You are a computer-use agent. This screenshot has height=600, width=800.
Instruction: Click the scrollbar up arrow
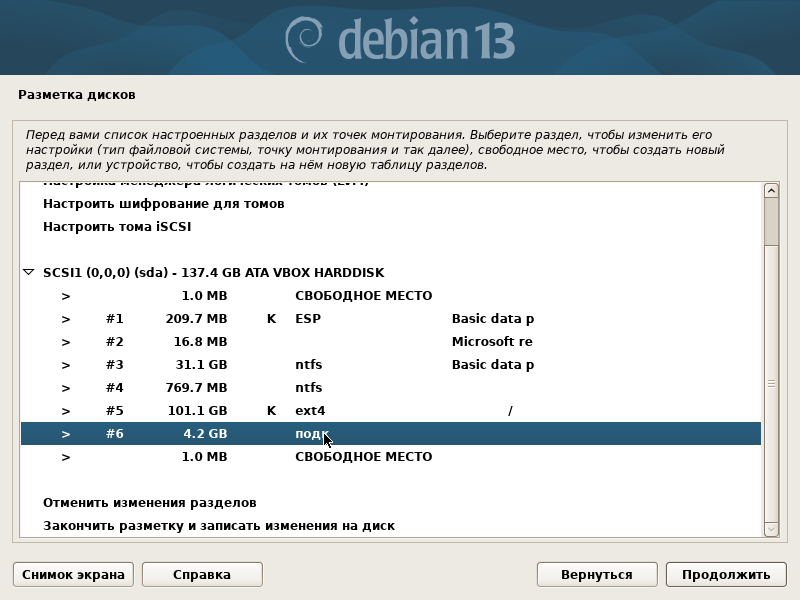click(771, 191)
